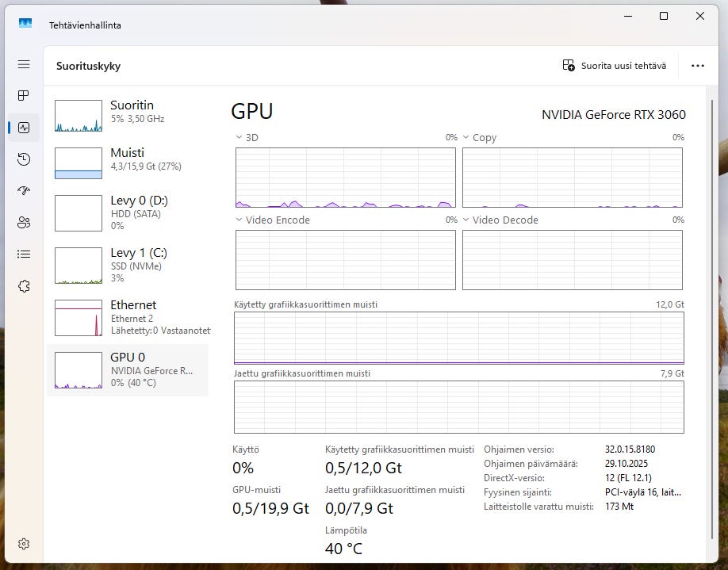Click NVIDIA GeForce RTX 3060 title

[x=613, y=115]
